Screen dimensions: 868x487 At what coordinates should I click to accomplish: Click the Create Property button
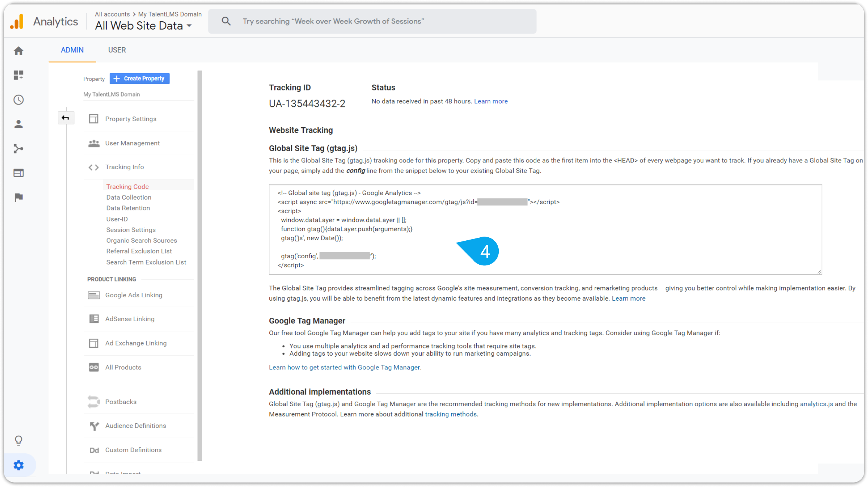[x=139, y=79]
